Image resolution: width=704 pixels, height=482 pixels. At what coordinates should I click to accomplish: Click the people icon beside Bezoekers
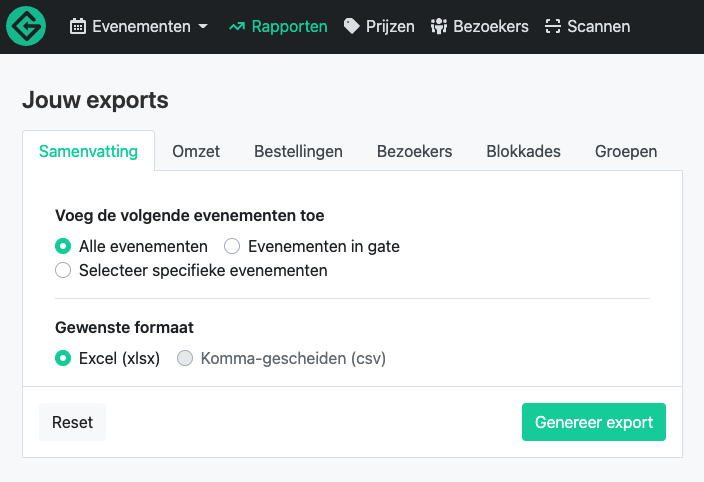[x=439, y=26]
